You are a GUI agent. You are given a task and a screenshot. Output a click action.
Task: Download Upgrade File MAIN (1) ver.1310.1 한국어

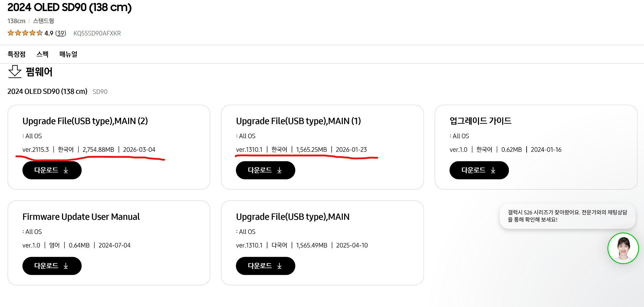tap(265, 170)
